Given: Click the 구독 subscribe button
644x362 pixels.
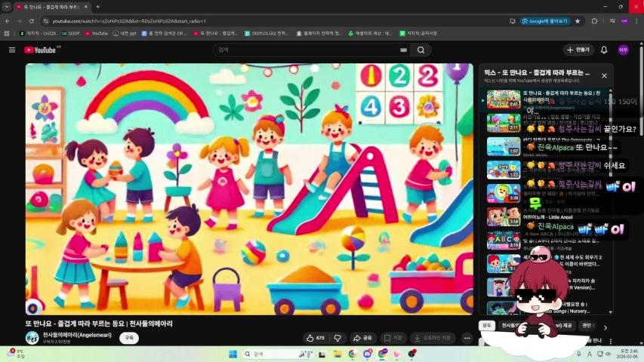Looking at the screenshot, I should tap(129, 339).
